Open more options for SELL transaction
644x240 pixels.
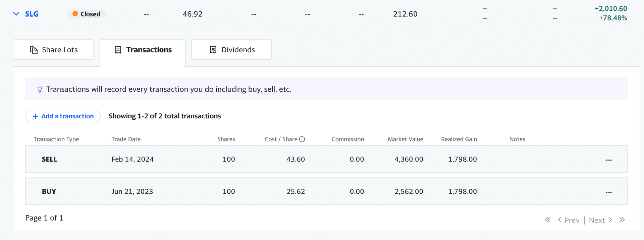609,160
